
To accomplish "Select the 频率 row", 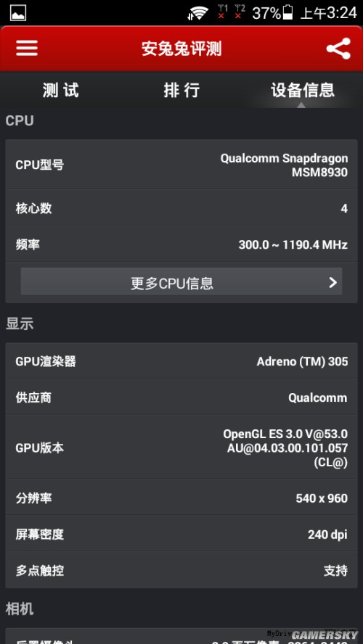I will click(181, 245).
